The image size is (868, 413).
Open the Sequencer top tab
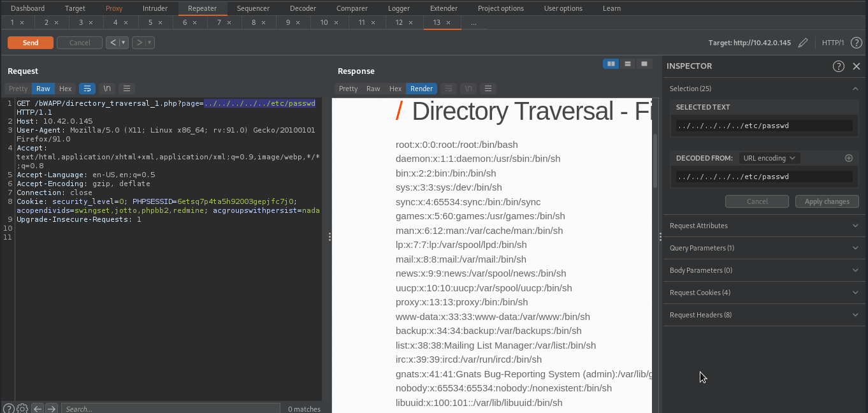click(253, 8)
